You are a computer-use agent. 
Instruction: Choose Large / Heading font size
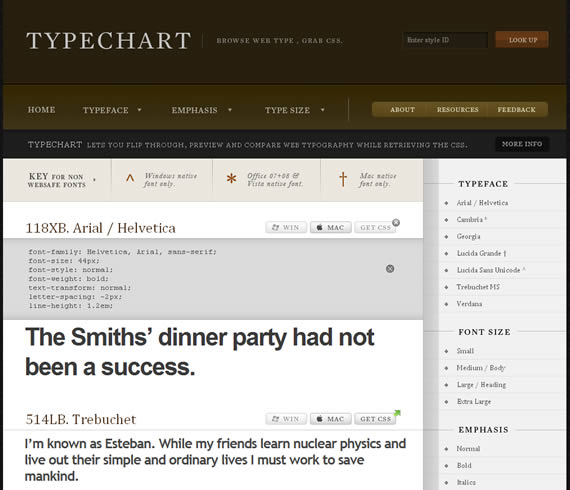click(481, 385)
